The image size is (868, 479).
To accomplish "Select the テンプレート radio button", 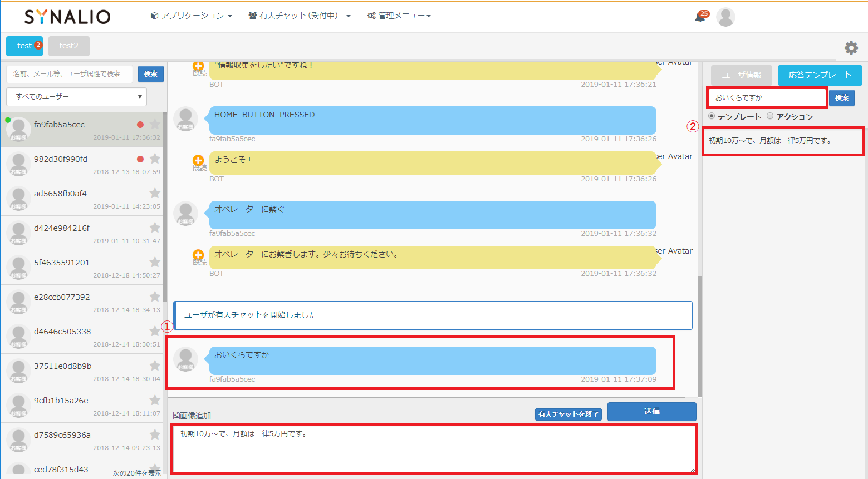I will [712, 116].
